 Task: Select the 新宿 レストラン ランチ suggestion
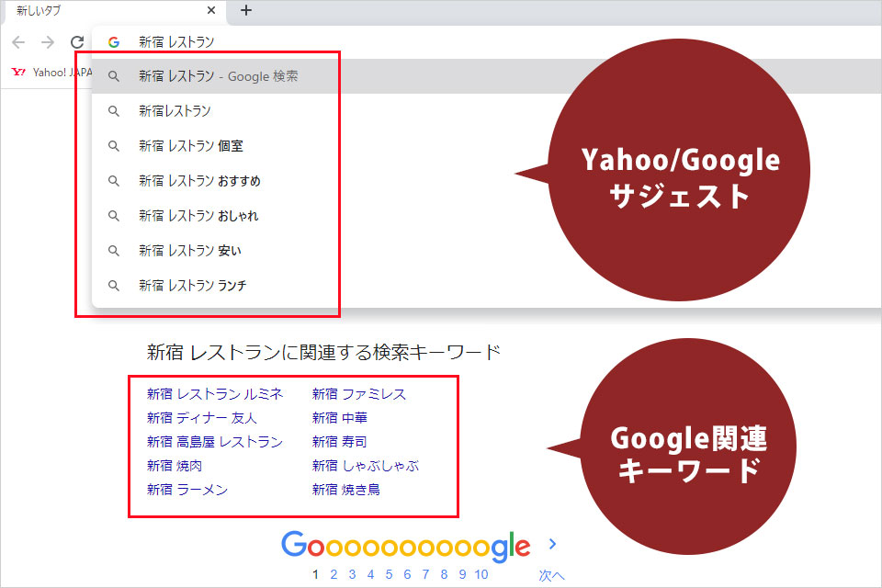click(192, 286)
